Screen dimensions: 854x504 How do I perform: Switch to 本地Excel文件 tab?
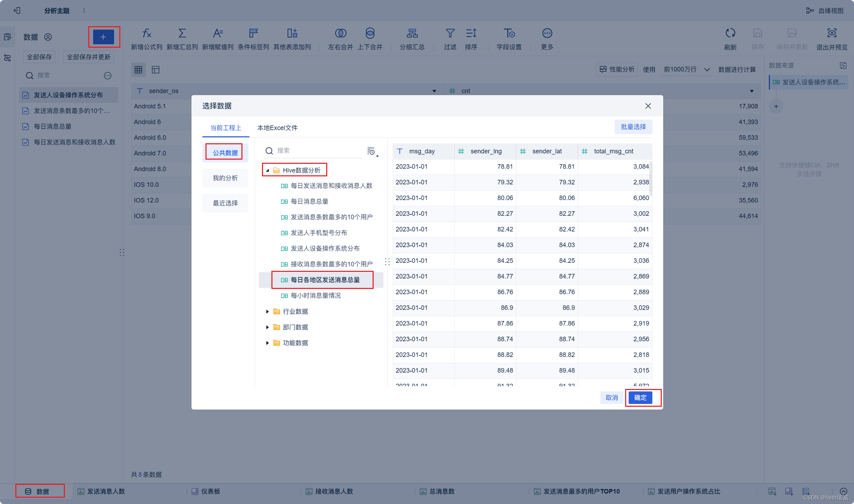pos(277,128)
